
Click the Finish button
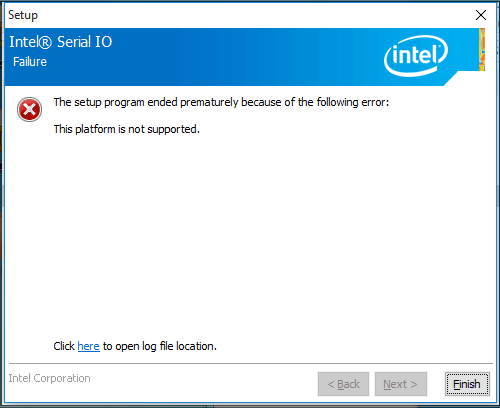pyautogui.click(x=467, y=384)
